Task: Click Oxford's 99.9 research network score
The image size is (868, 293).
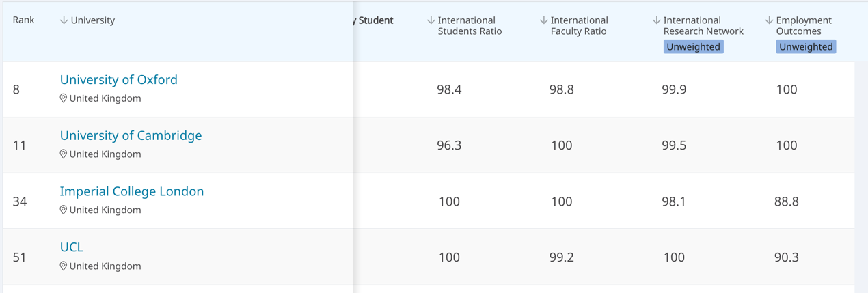Action: point(674,89)
